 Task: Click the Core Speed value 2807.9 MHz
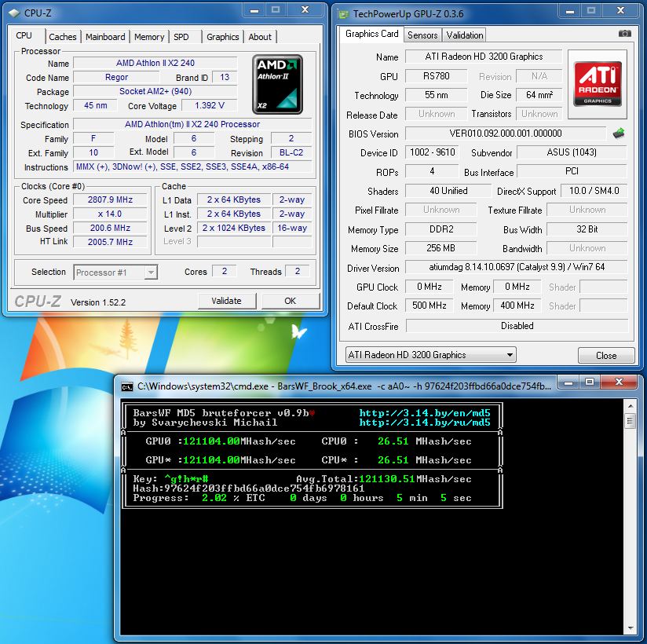110,199
